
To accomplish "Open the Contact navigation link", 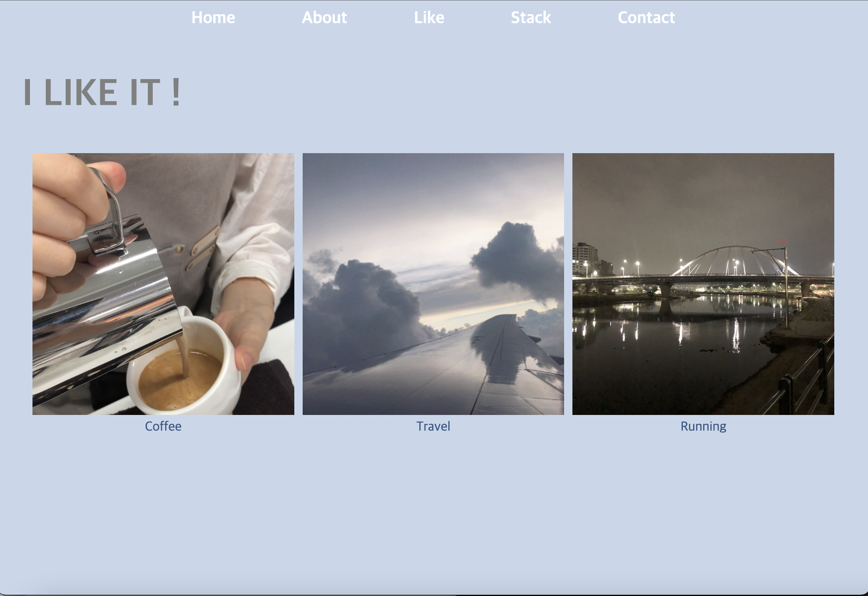I will 646,17.
